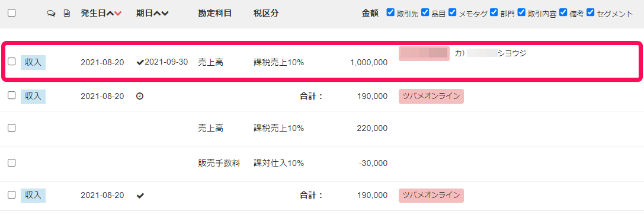
Task: Click the document icon in header
Action: coord(66,13)
